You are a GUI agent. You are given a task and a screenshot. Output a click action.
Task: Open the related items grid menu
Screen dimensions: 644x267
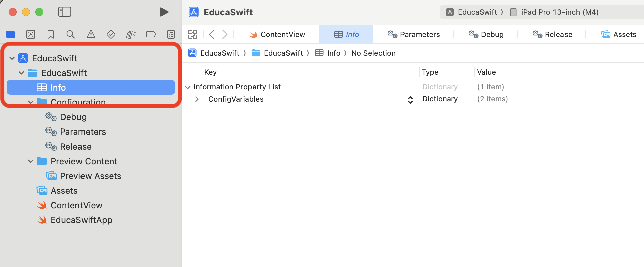pos(193,34)
